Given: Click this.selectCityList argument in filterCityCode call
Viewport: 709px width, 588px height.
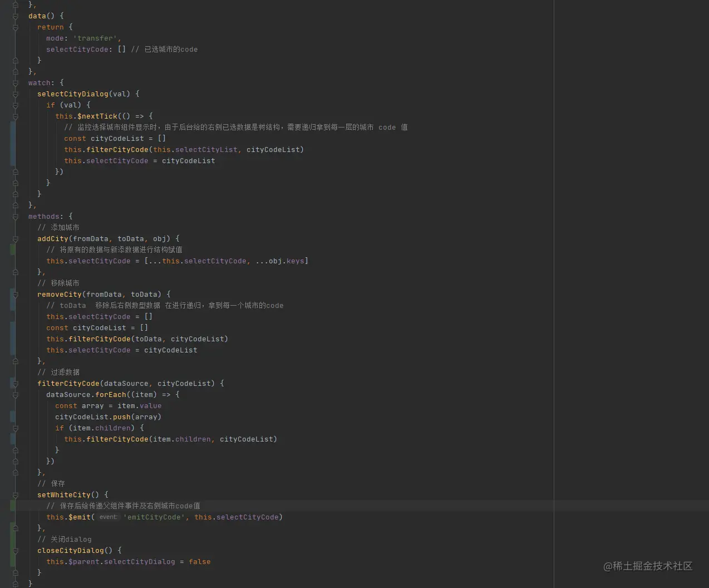Looking at the screenshot, I should point(195,150).
